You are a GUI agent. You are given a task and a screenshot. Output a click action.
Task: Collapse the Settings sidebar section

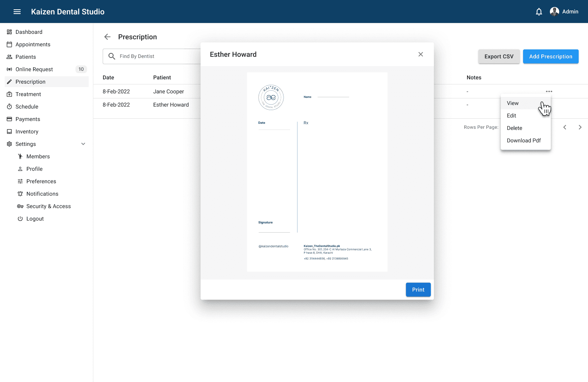click(83, 144)
